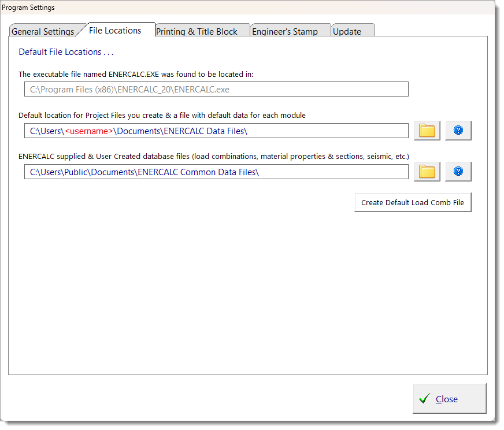Click the 'executable file named ENERCALC.EXE' label
Screen dimensions: 504x430
136,74
